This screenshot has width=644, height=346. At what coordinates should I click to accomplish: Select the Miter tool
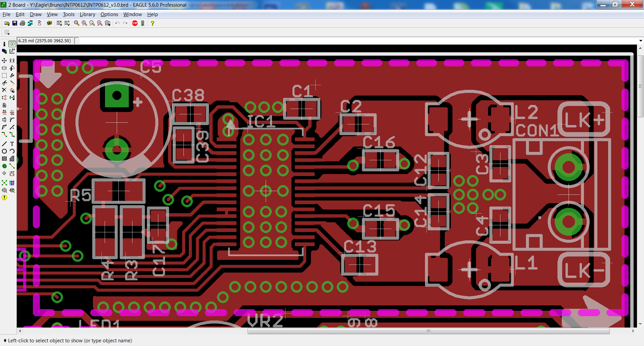click(12, 120)
